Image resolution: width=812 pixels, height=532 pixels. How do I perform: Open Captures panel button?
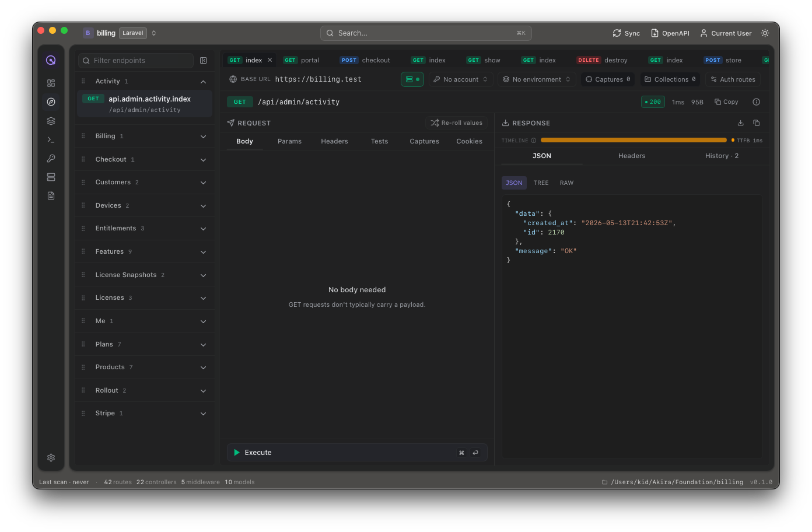[x=608, y=79]
